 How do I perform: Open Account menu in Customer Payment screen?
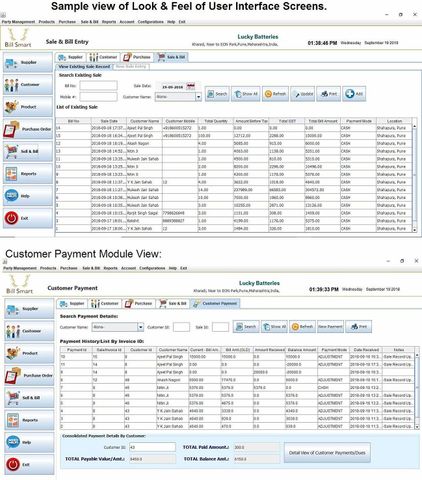pyautogui.click(x=128, y=268)
